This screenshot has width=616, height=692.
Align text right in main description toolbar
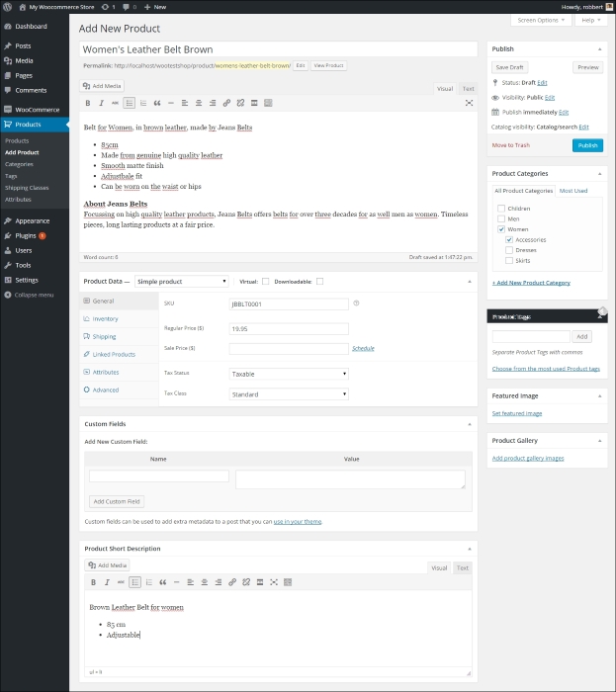pos(213,103)
